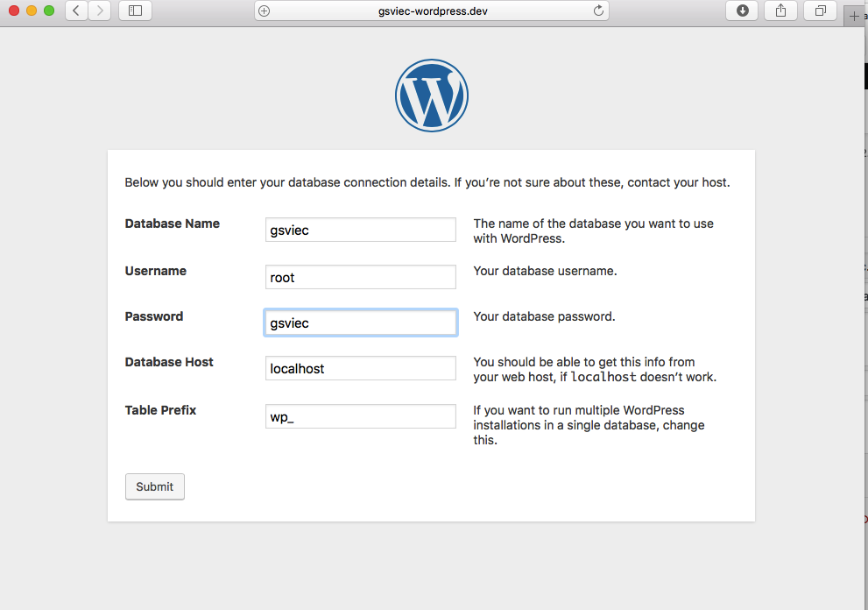Click the Database Host label

(169, 362)
